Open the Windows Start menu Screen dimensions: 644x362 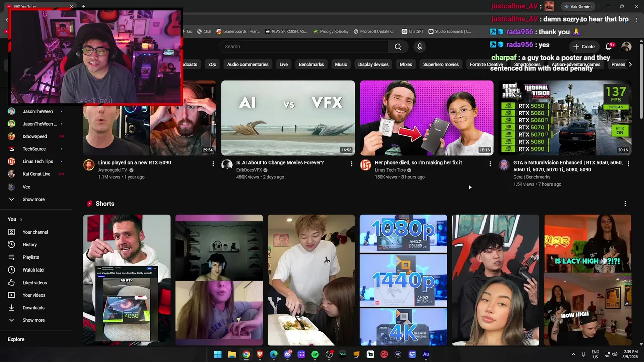(x=218, y=354)
